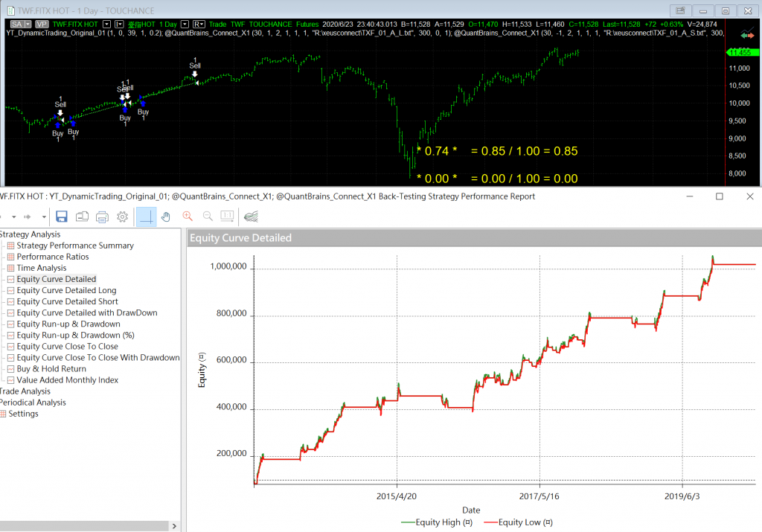The image size is (762, 532).
Task: Open Strategy Performance Summary report
Action: (x=75, y=246)
